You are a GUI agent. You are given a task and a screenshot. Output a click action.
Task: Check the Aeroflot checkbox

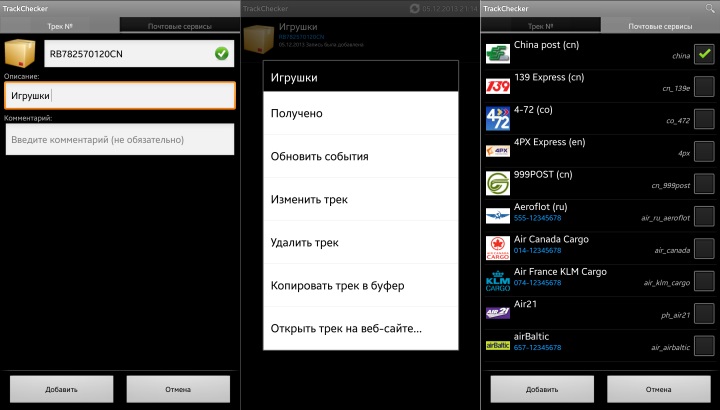pyautogui.click(x=704, y=216)
